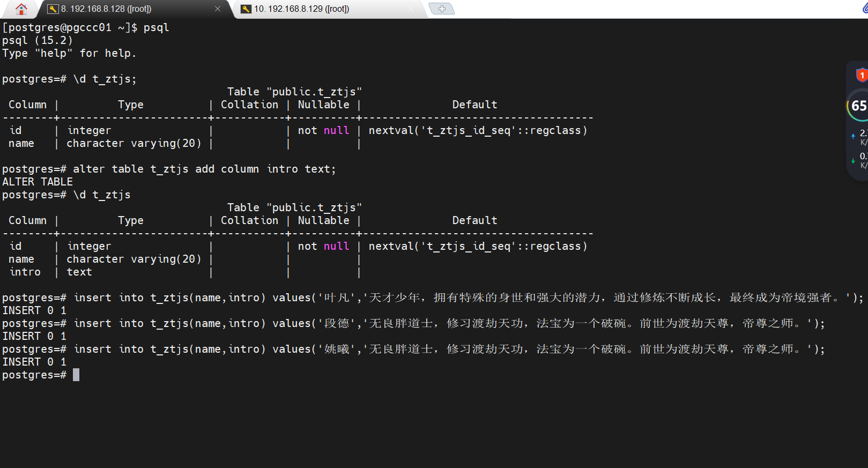Click the key icon on the 192.168.8.129 tab

[x=246, y=9]
